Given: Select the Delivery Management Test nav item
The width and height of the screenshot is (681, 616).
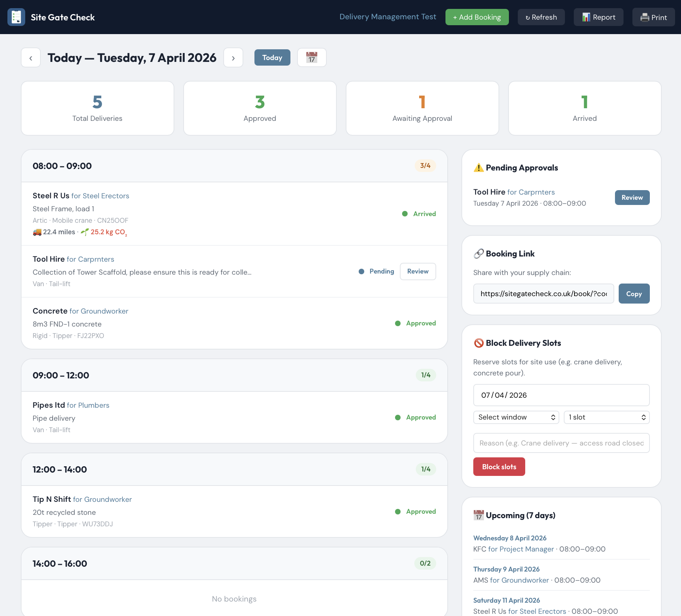Looking at the screenshot, I should (388, 17).
